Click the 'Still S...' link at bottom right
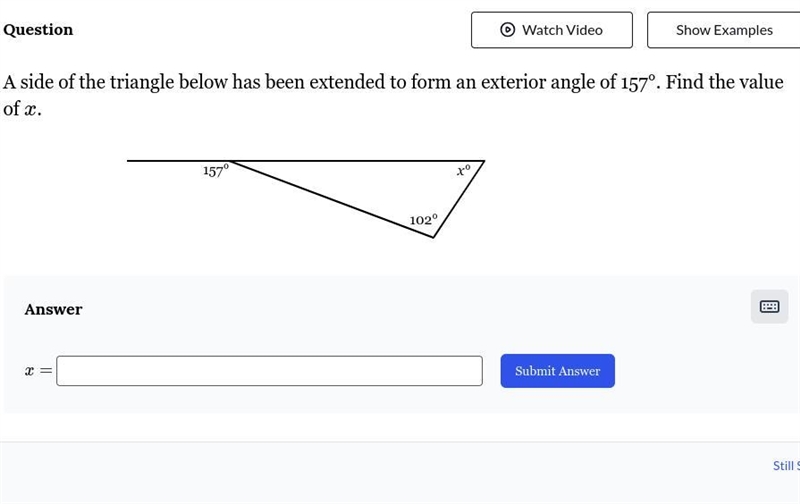 [x=786, y=466]
